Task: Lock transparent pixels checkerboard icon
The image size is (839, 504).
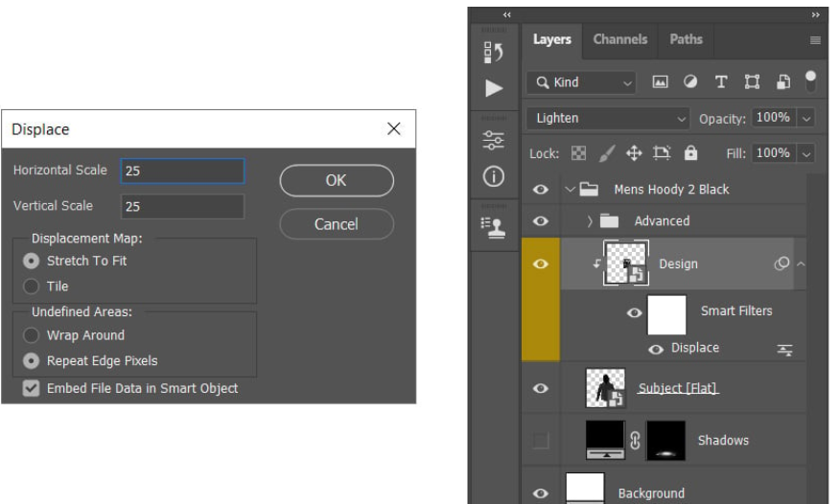Action: coord(578,153)
